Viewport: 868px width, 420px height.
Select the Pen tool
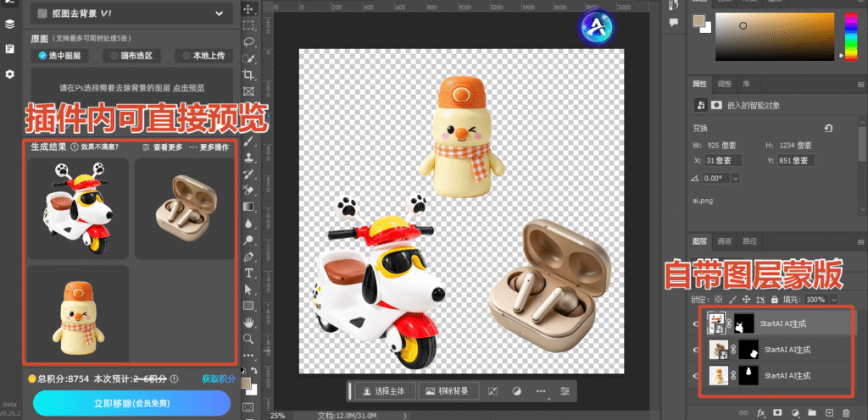click(248, 257)
